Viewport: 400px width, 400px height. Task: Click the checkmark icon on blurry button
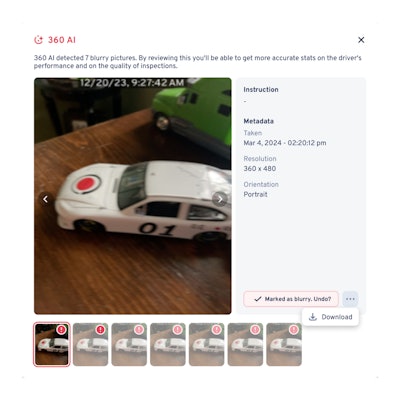click(258, 299)
